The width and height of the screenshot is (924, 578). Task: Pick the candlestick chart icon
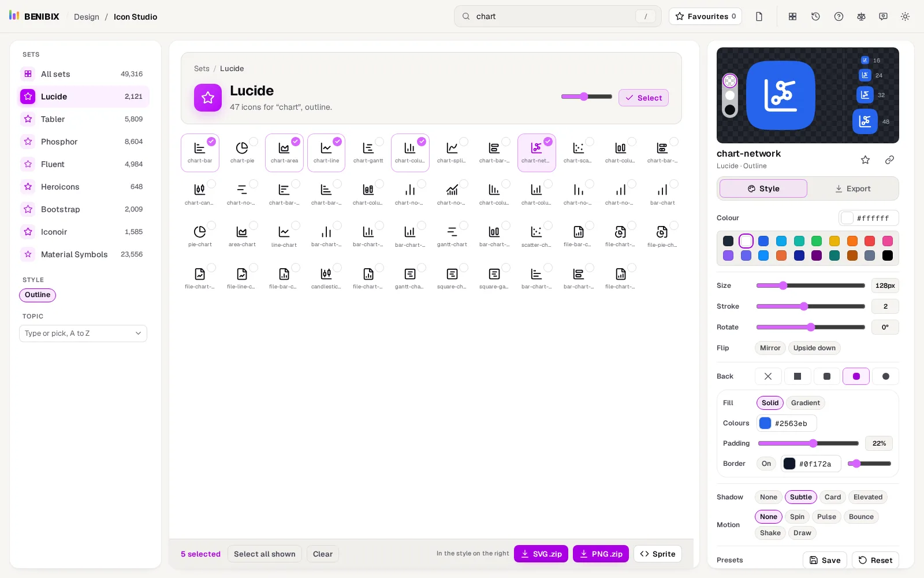point(326,279)
